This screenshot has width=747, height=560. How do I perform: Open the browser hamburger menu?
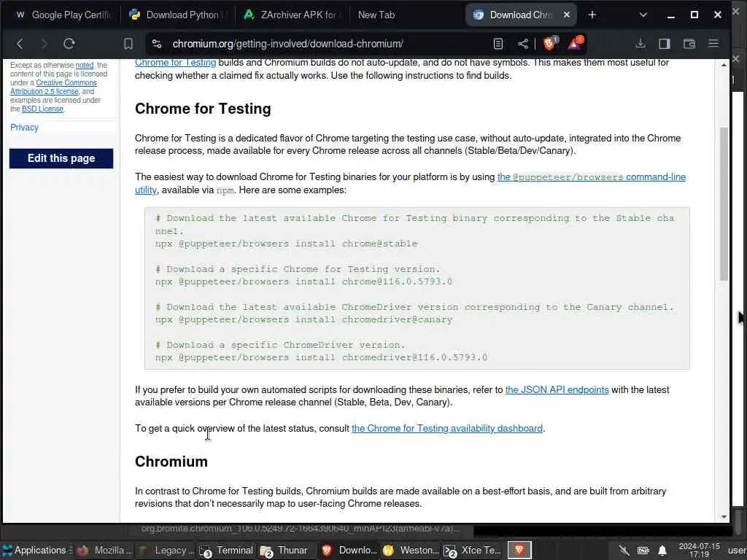pos(713,44)
